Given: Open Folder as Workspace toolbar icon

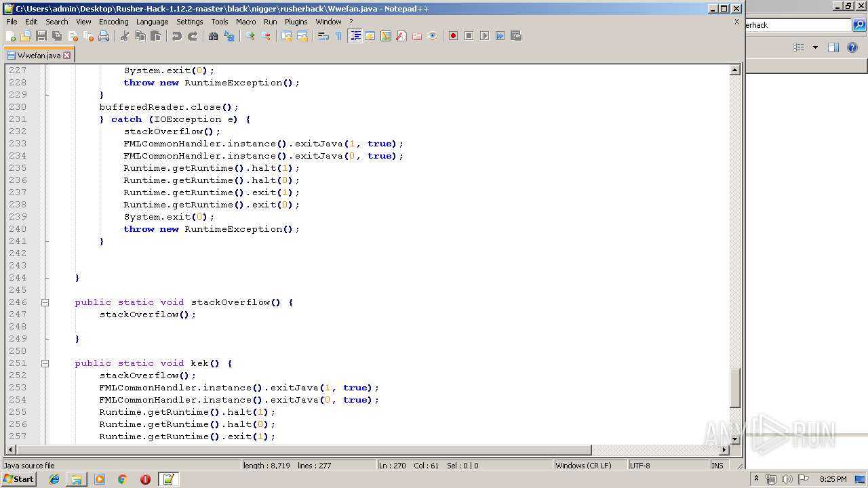Looking at the screenshot, I should [417, 36].
